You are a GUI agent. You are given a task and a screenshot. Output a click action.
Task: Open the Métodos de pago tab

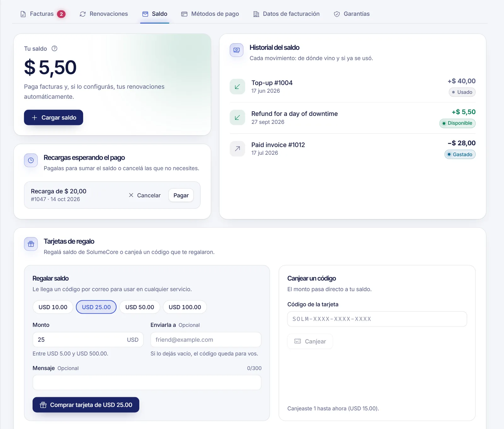point(210,14)
